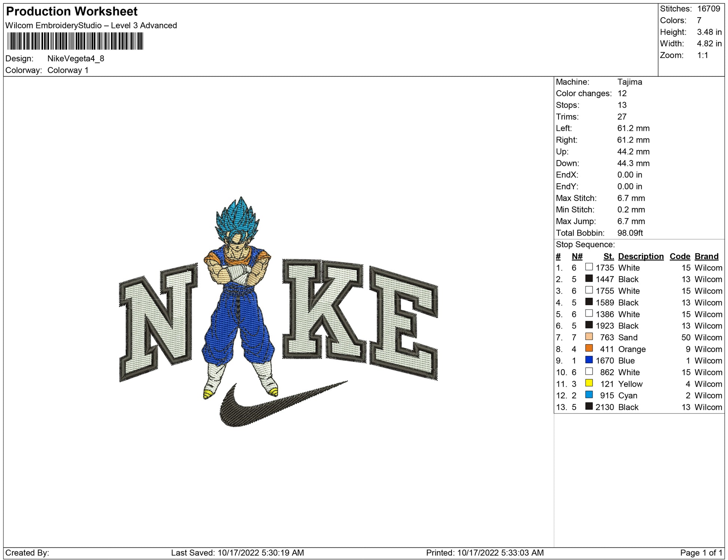This screenshot has width=728, height=560.
Task: Click the black swatch in stop row 2
Action: tap(589, 279)
